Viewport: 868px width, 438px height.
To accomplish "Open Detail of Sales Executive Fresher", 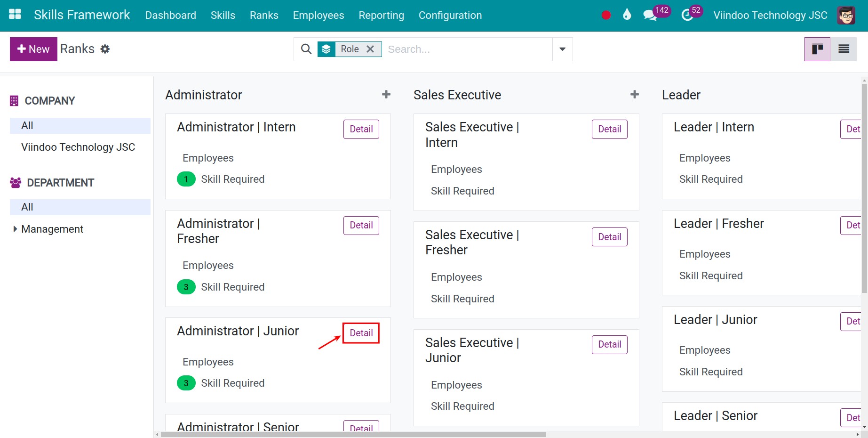I will pyautogui.click(x=610, y=237).
